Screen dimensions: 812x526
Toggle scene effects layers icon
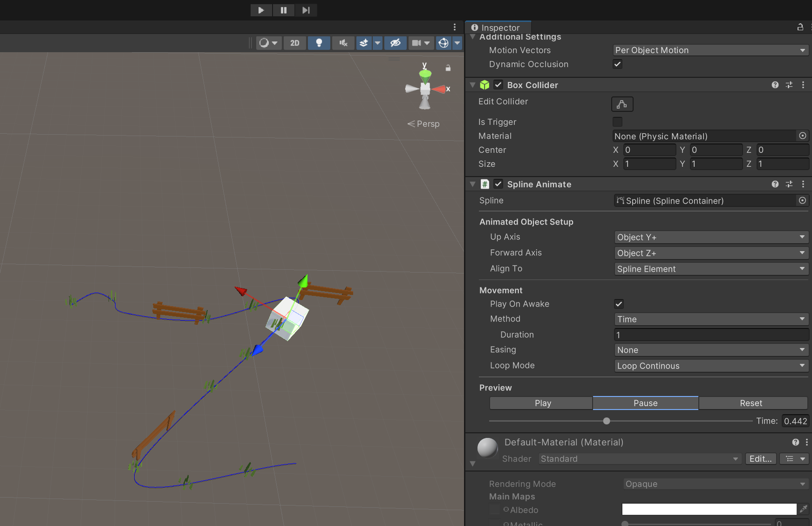(x=364, y=43)
